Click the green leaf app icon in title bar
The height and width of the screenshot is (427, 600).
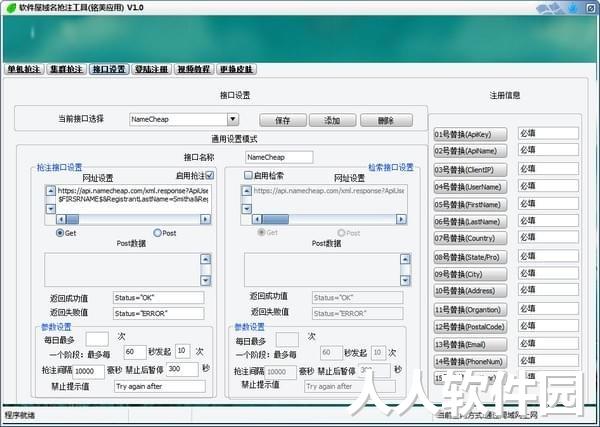(11, 8)
